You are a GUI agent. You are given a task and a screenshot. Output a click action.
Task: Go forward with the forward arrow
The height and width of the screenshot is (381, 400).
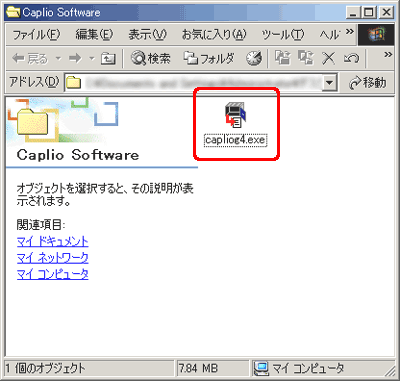pos(75,59)
